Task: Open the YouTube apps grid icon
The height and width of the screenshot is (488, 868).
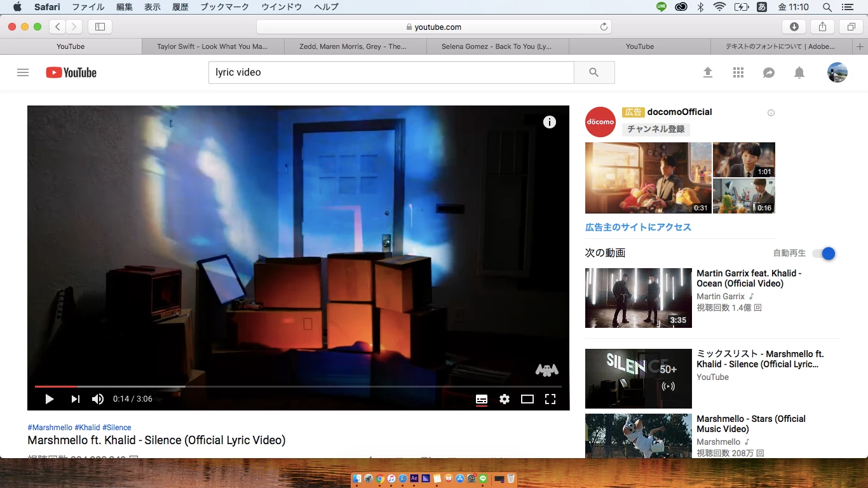Action: coord(738,73)
